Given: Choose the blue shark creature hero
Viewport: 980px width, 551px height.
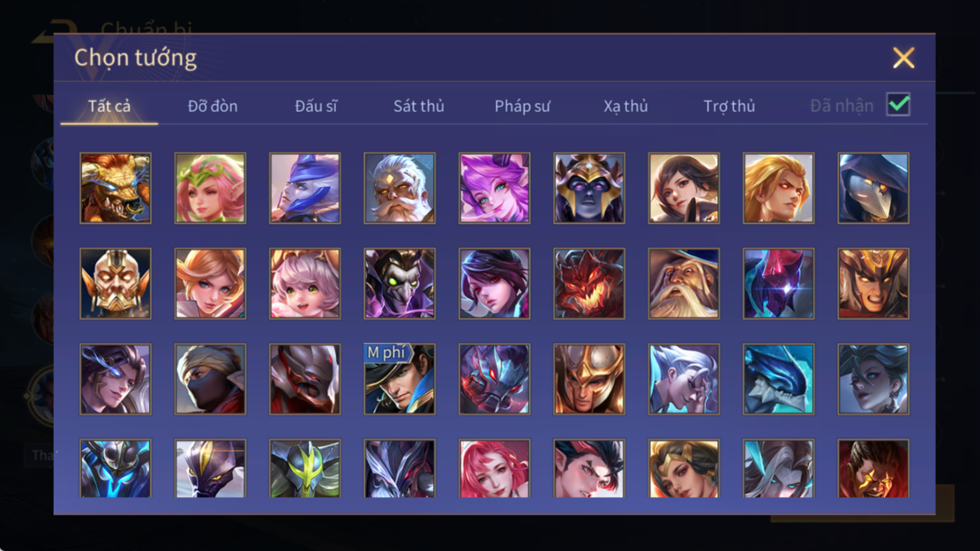Looking at the screenshot, I should pyautogui.click(x=779, y=379).
